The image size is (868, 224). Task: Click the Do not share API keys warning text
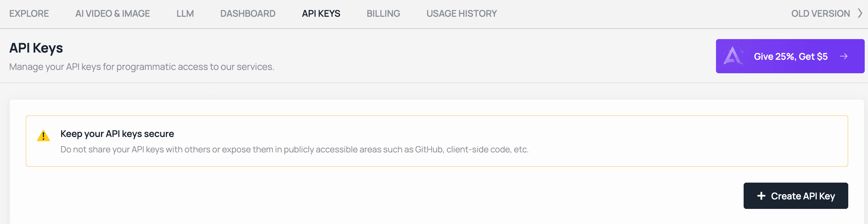click(294, 149)
